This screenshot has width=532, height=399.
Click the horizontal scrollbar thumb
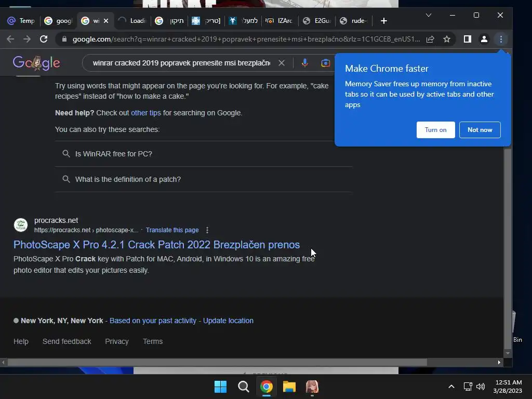[x=217, y=362]
